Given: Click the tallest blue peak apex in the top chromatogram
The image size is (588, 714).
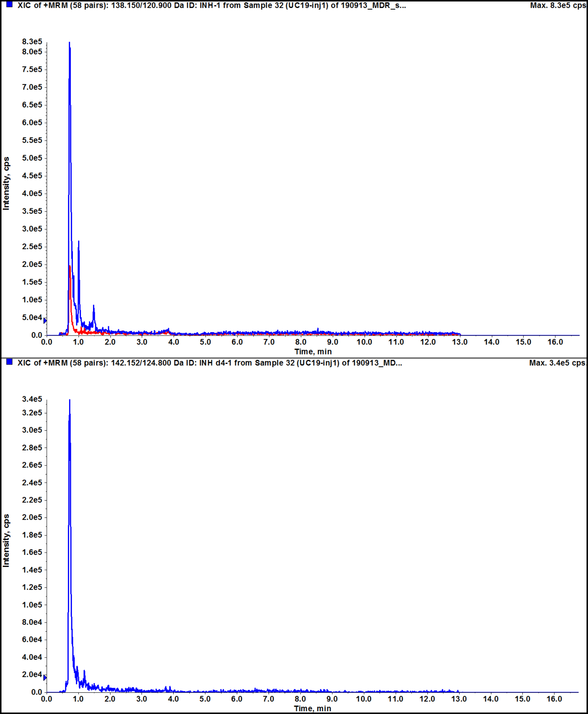Looking at the screenshot, I should (x=69, y=43).
